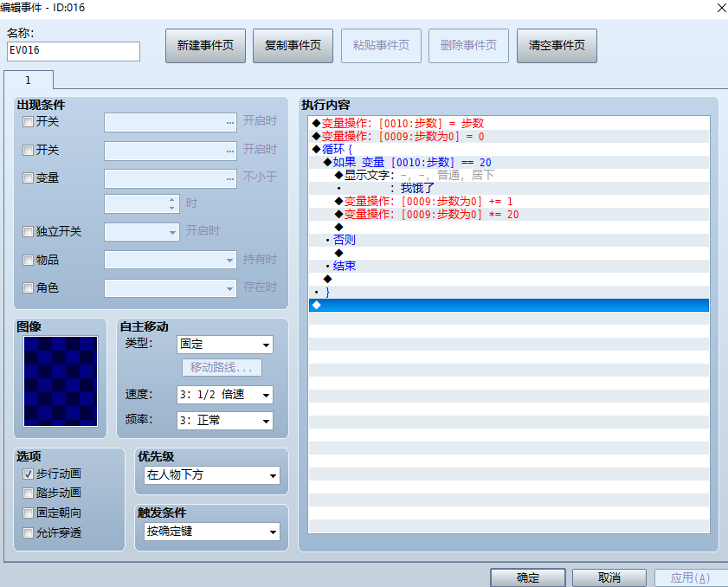This screenshot has width=728, height=587.
Task: Click the 粘贴事件页 button
Action: click(381, 46)
